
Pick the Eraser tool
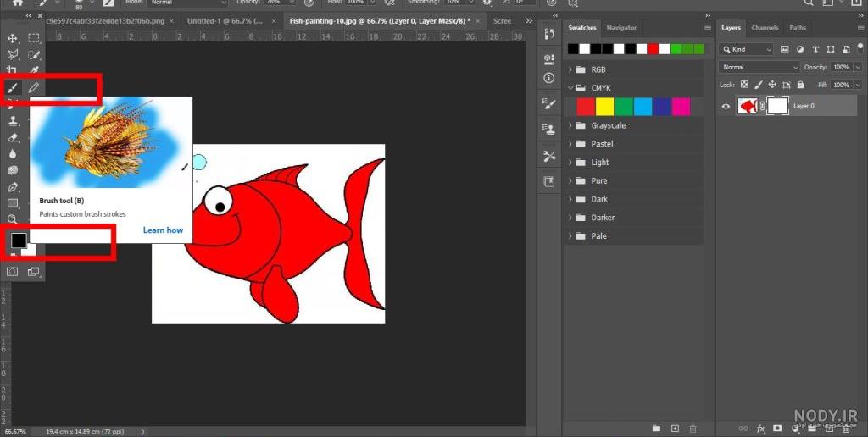pos(12,138)
